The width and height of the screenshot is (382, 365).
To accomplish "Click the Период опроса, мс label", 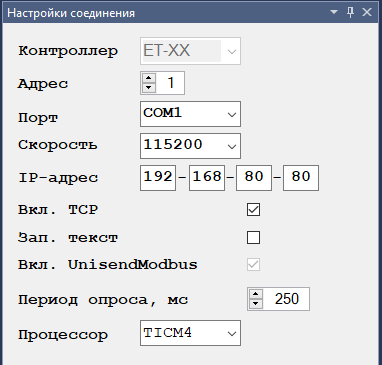I will pos(103,300).
